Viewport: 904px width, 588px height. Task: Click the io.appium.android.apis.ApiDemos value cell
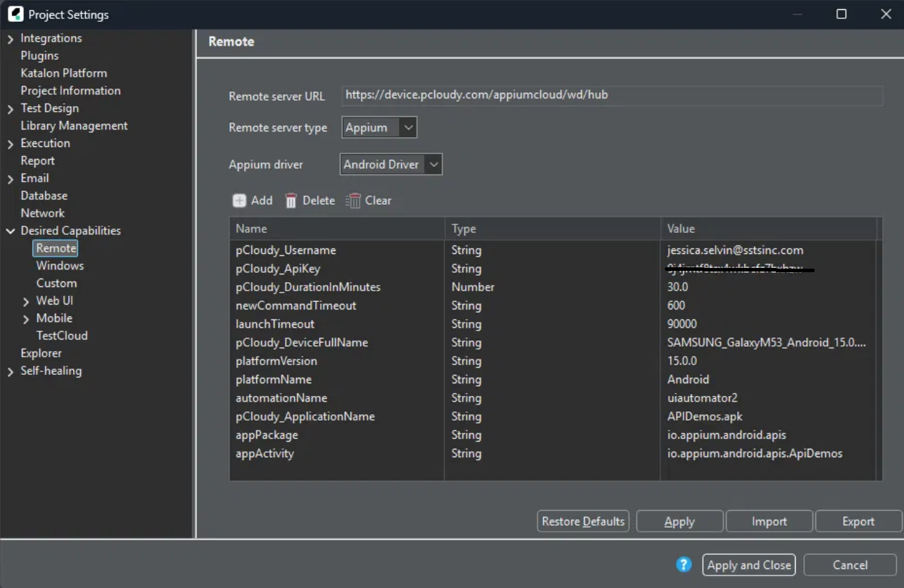(x=755, y=453)
